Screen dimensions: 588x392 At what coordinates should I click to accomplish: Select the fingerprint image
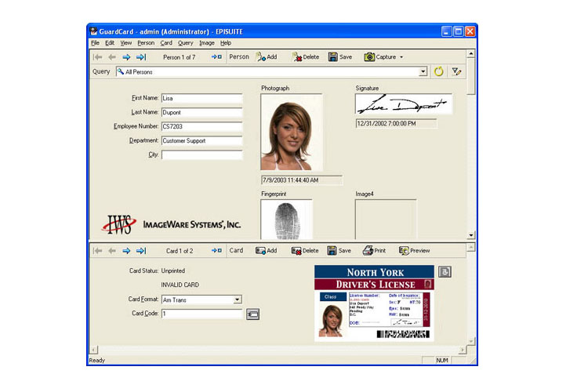(286, 220)
